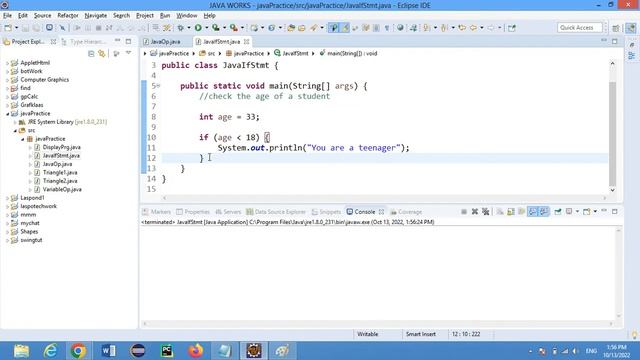
Task: Open Chrome from the Windows taskbar
Action: 78,351
